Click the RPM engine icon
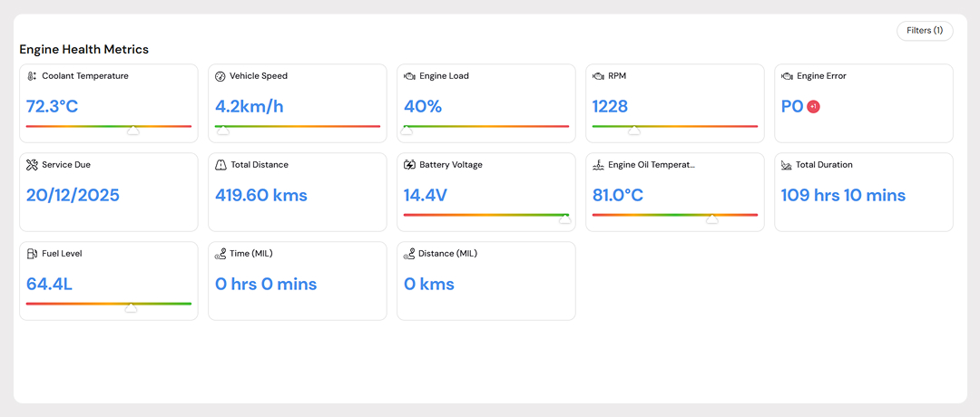 [598, 76]
